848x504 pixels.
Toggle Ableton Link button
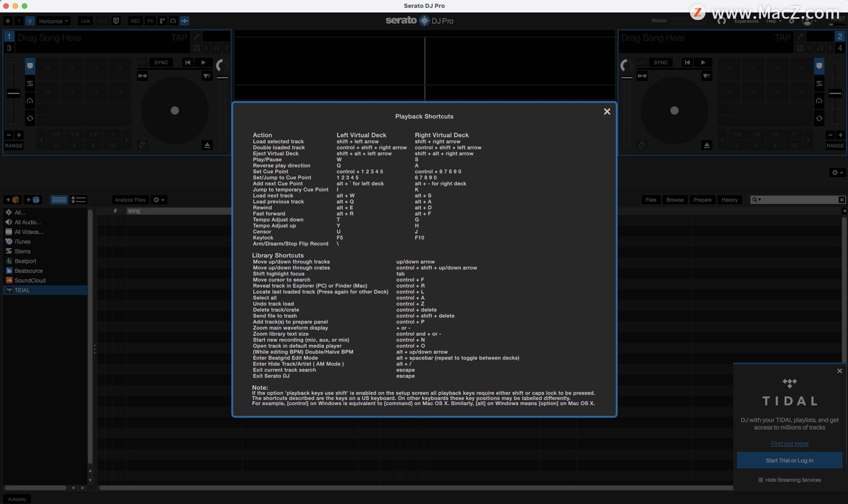(85, 21)
